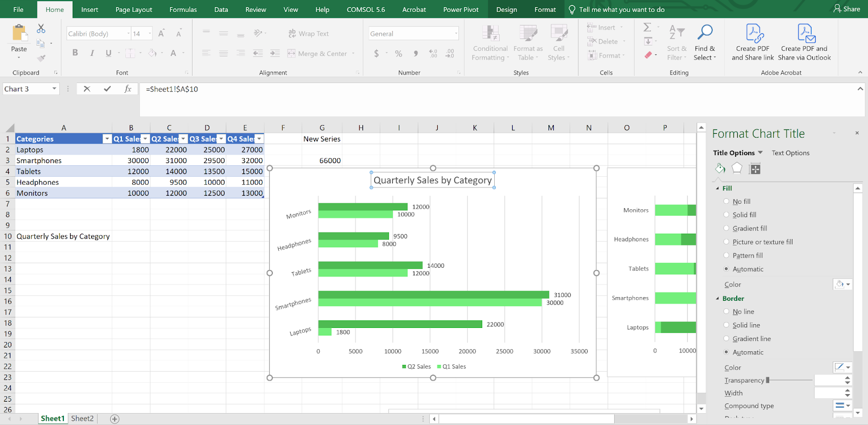Collapse the Border section
Viewport: 868px width, 425px height.
717,299
